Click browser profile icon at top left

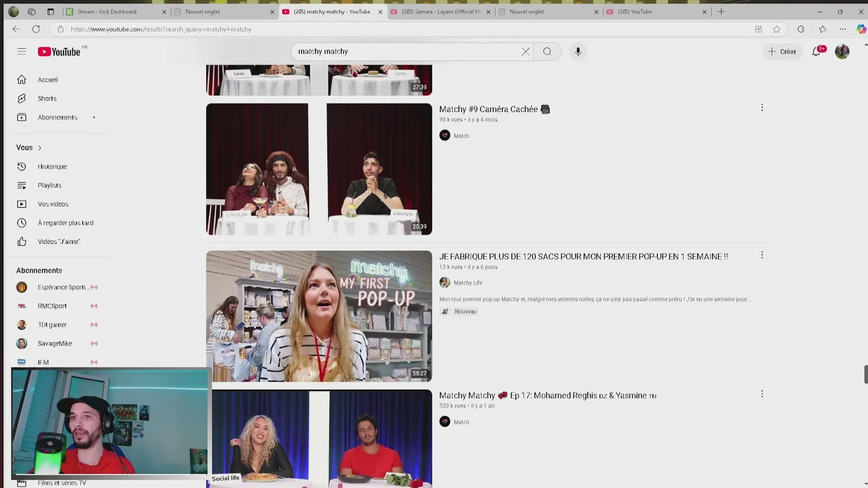13,12
